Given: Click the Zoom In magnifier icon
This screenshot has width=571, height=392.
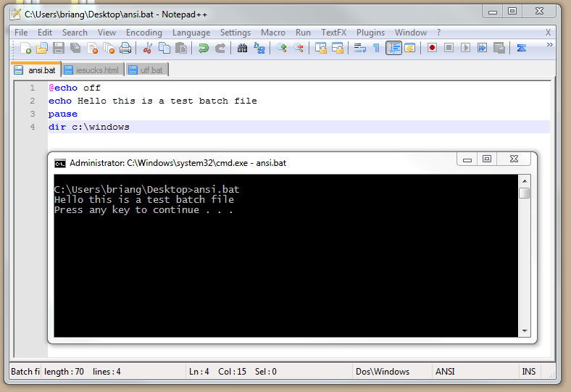Looking at the screenshot, I should 281,49.
